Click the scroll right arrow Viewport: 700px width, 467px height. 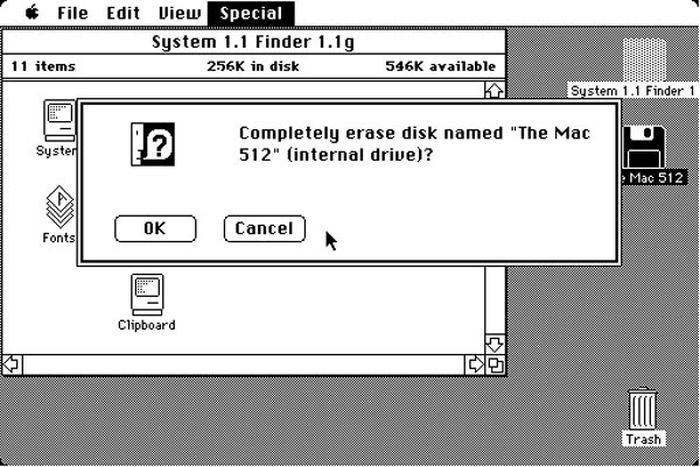[475, 365]
